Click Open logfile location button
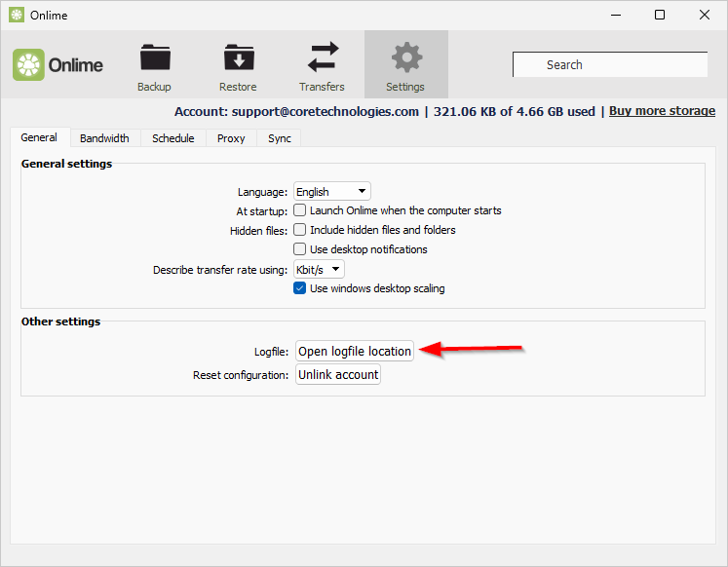 pyautogui.click(x=354, y=352)
